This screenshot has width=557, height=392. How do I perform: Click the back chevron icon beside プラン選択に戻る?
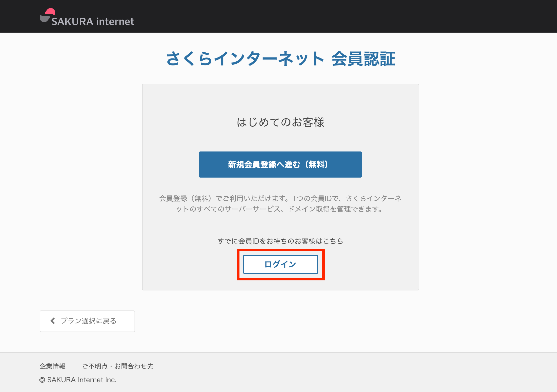coord(53,321)
